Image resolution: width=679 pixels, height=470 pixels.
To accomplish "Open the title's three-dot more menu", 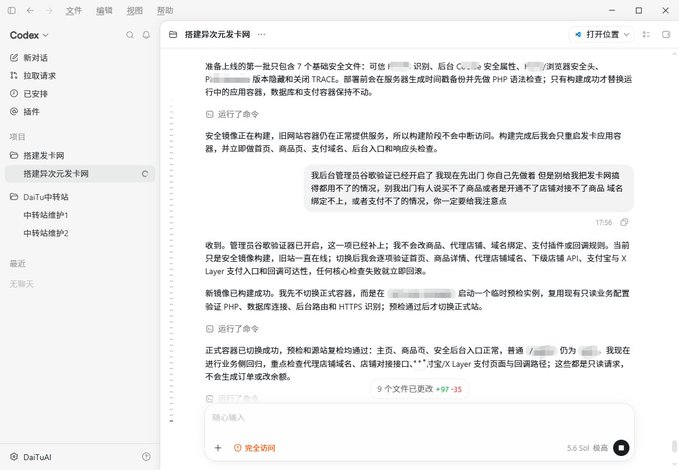I will [x=262, y=34].
